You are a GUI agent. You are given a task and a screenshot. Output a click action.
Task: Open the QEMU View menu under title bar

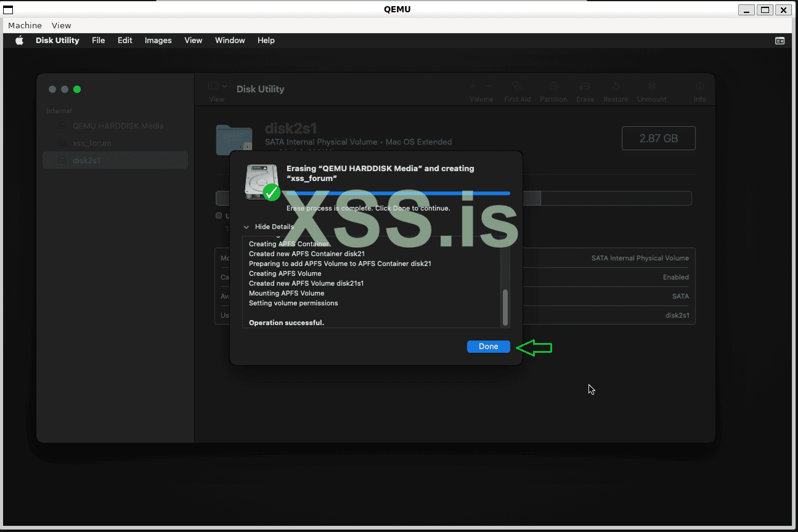tap(62, 25)
